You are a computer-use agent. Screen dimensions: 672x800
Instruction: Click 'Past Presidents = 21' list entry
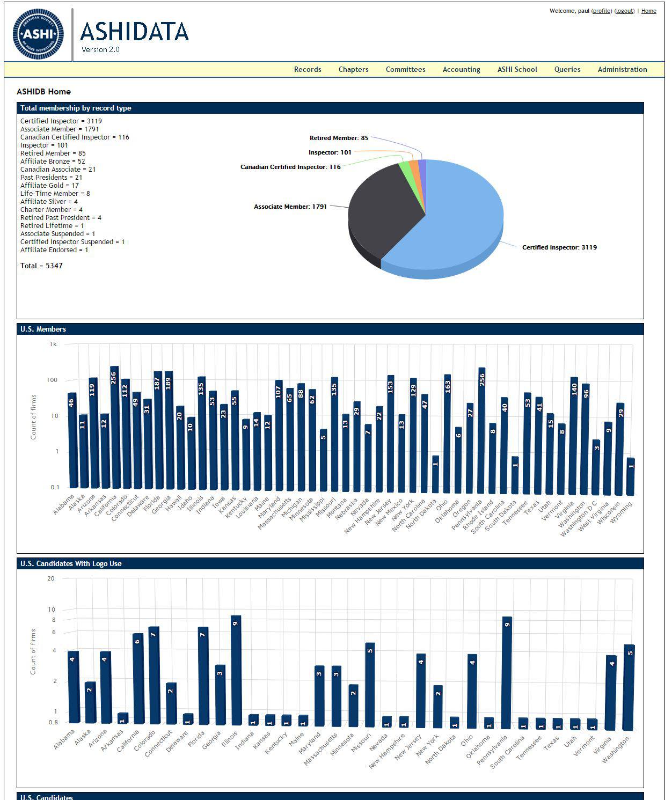tap(52, 178)
